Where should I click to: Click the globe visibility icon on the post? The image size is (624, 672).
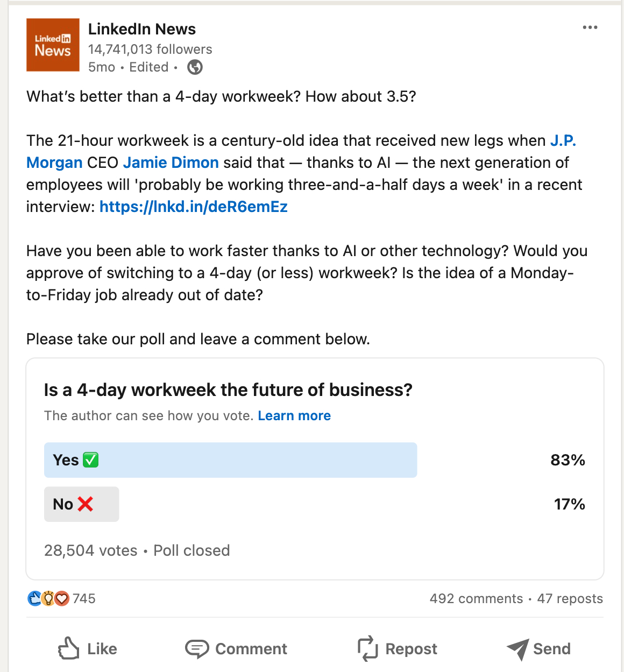(x=194, y=67)
